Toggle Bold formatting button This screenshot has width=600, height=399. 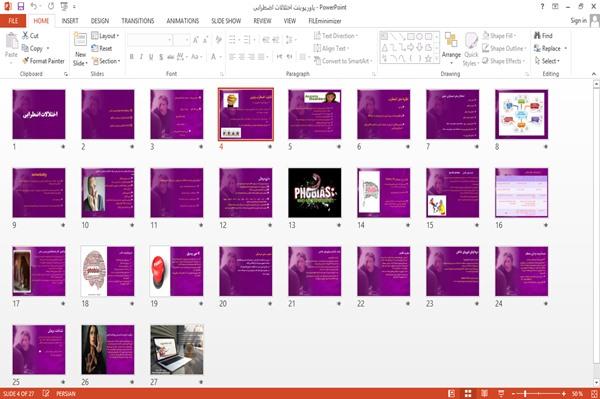coord(132,57)
